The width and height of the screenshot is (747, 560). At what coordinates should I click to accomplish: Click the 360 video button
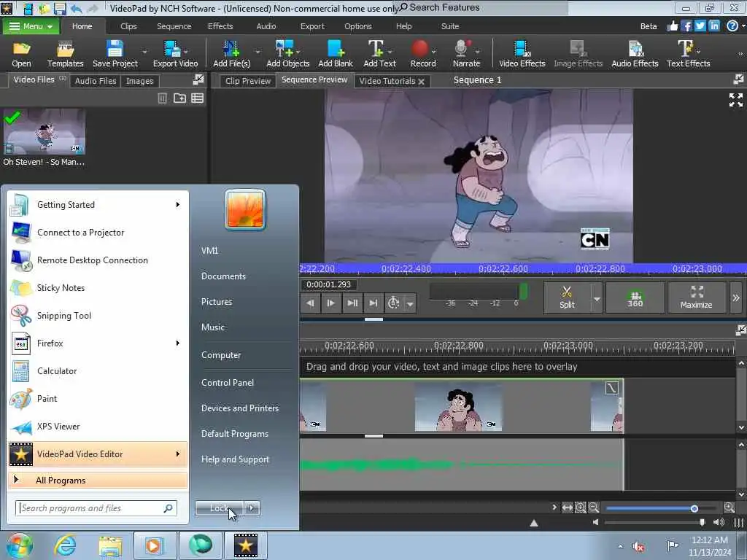click(x=635, y=297)
